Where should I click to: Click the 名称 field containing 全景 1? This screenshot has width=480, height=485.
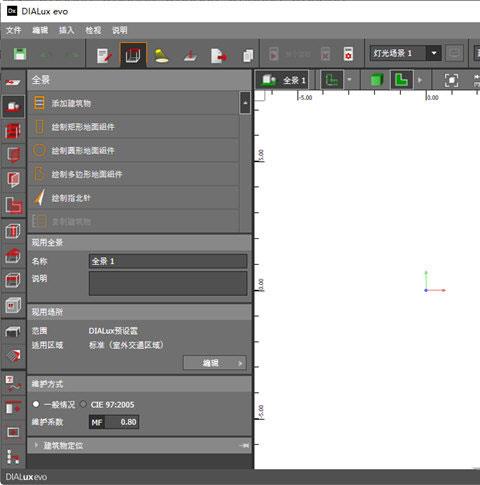[x=168, y=261]
